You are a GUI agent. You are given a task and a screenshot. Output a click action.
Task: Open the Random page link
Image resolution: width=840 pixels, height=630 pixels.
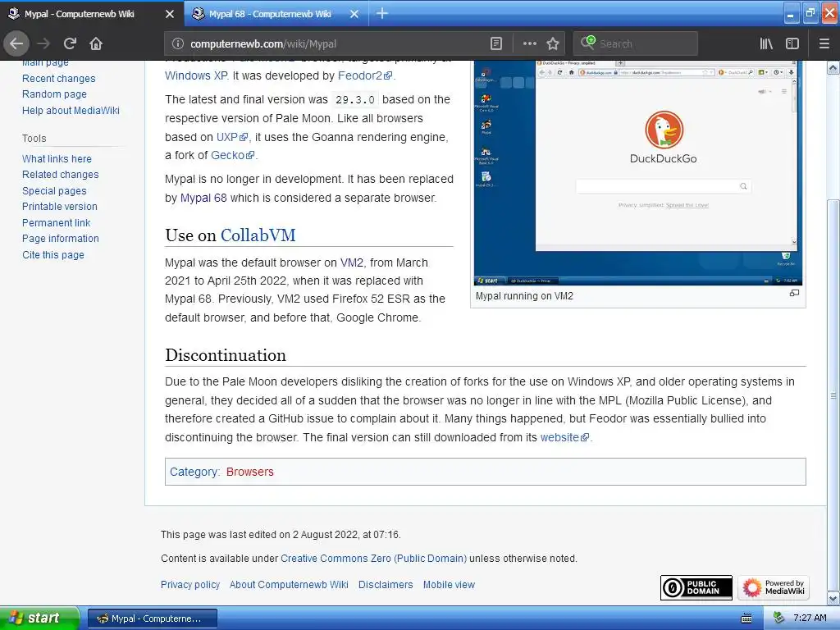[55, 94]
